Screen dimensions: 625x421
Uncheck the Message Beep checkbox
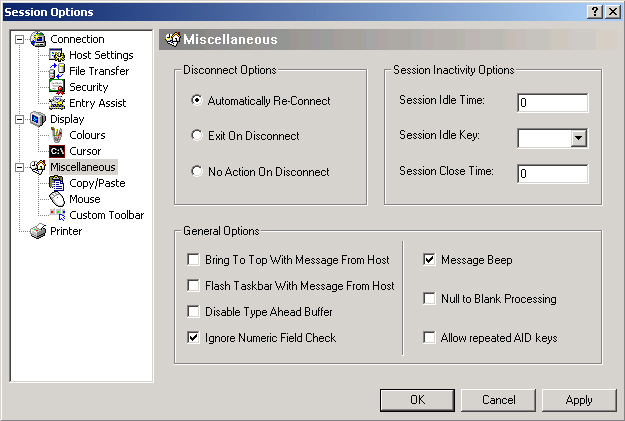429,260
